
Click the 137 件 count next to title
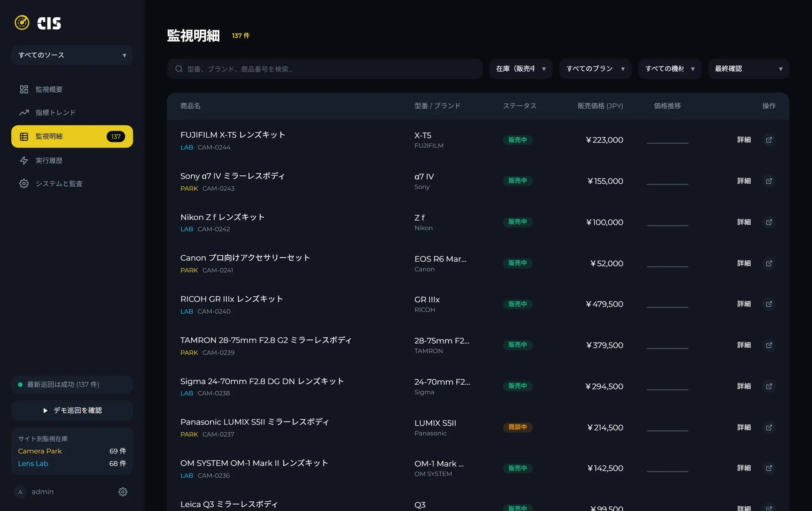tap(241, 36)
